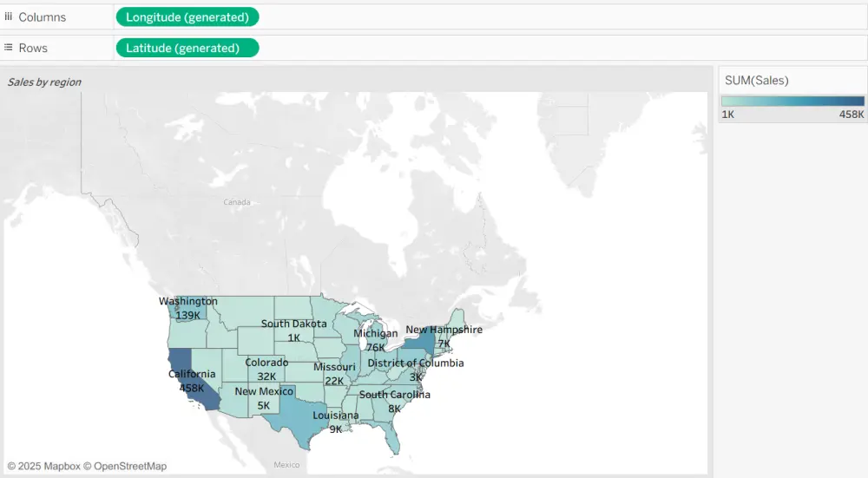
Task: Click the South Dakota label
Action: [x=294, y=324]
